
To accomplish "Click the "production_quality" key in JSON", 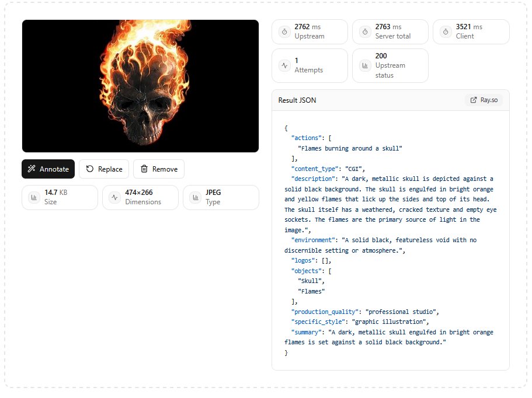I will 325,312.
